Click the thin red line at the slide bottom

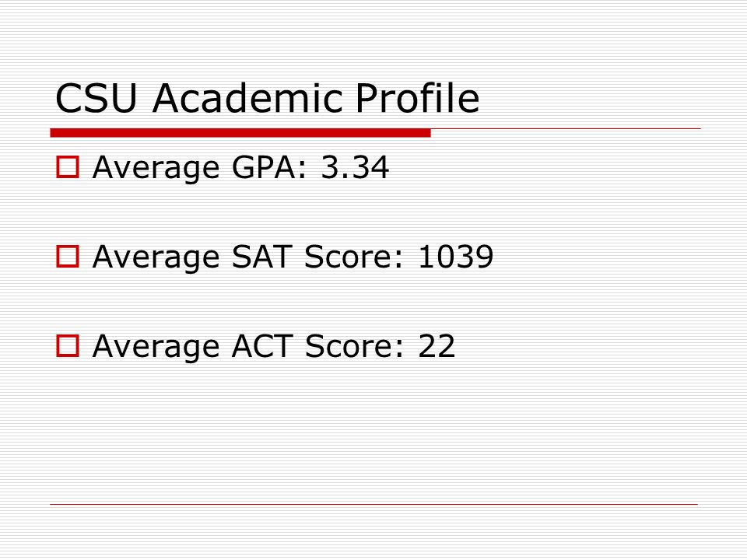[374, 504]
